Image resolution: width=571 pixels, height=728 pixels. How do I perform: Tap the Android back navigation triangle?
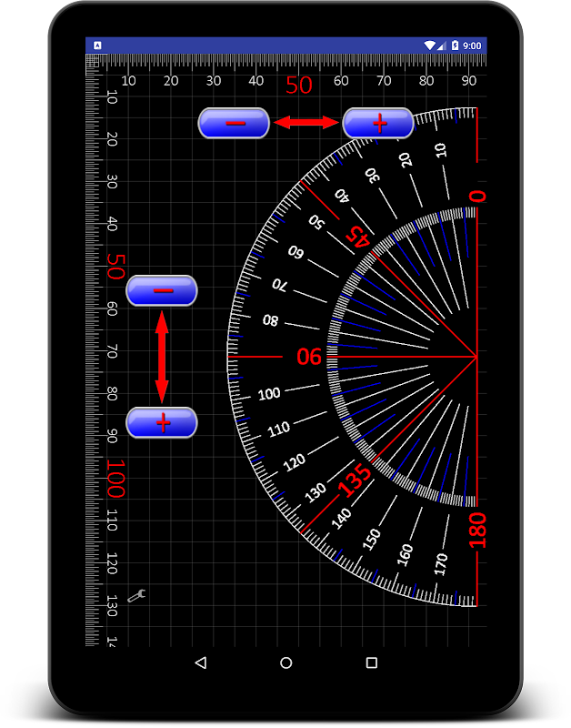(200, 662)
